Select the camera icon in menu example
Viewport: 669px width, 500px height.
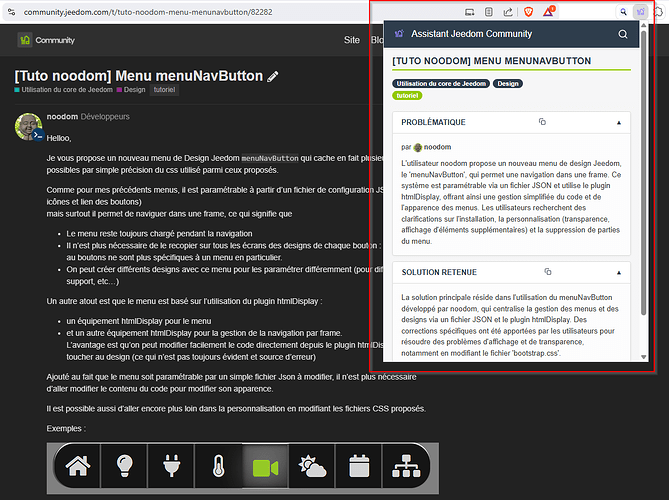tap(265, 467)
